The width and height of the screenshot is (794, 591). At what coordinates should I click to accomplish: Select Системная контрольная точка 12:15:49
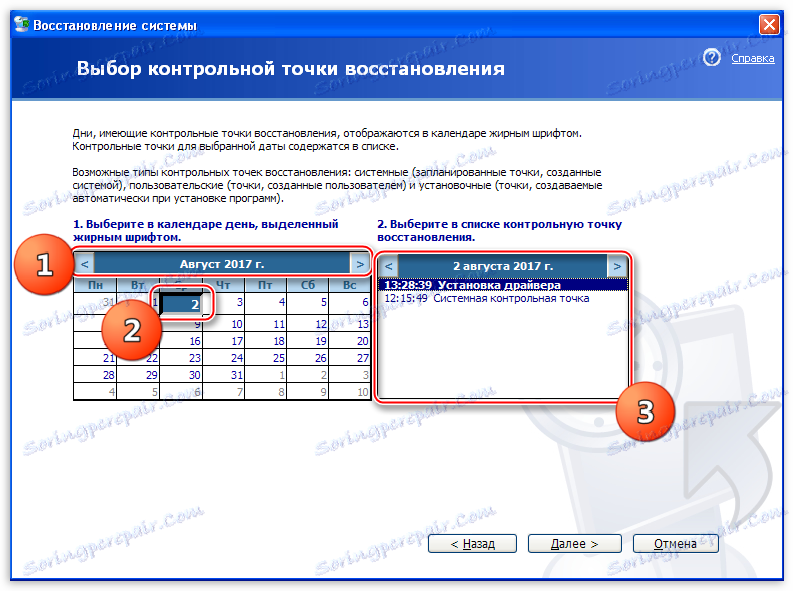tap(503, 298)
